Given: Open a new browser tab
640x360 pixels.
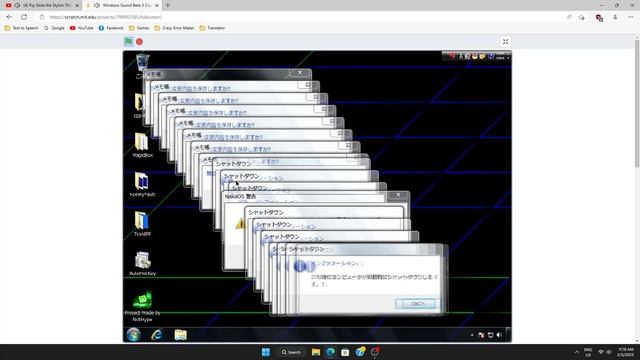Looking at the screenshot, I should click(167, 5).
